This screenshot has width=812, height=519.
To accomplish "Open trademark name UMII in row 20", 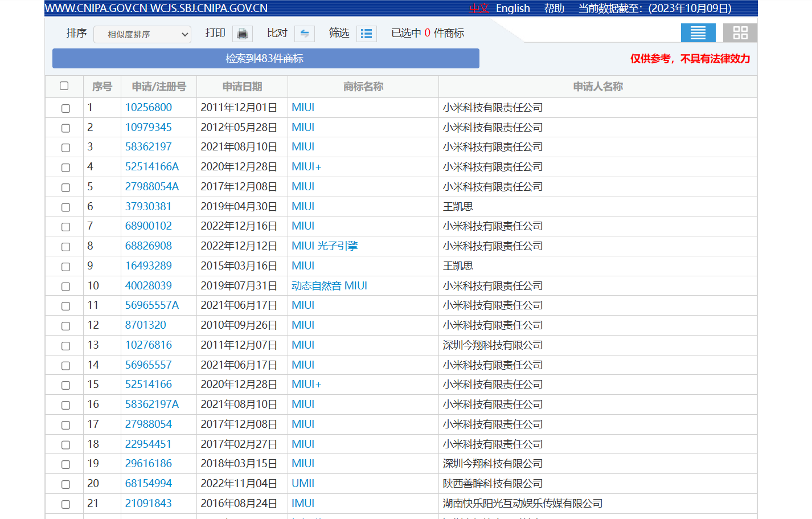I will [303, 484].
